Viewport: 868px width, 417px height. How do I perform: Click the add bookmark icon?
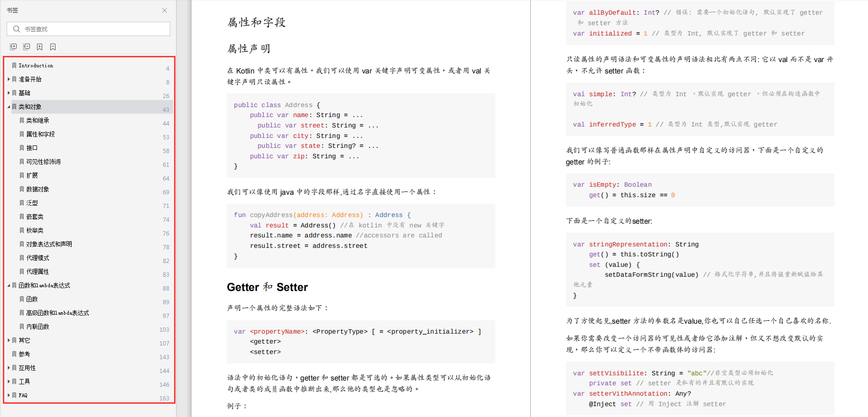click(x=40, y=47)
